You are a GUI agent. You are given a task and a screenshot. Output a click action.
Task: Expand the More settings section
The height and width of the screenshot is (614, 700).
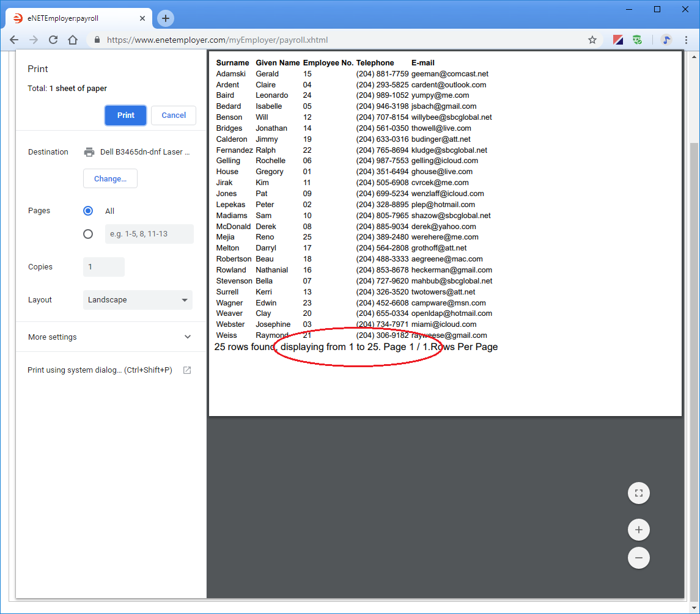click(x=110, y=337)
